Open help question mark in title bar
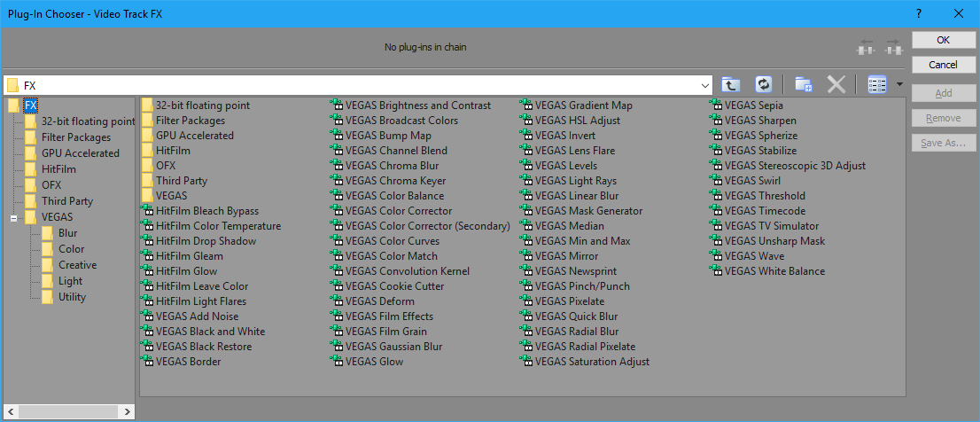The height and width of the screenshot is (422, 980). click(x=918, y=13)
